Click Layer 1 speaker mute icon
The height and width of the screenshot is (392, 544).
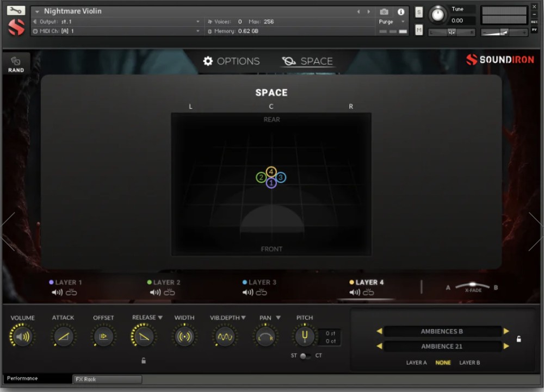(57, 293)
